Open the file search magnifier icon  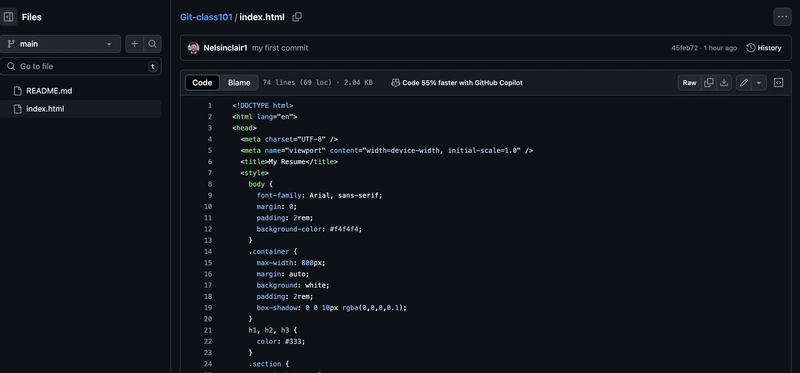click(152, 44)
